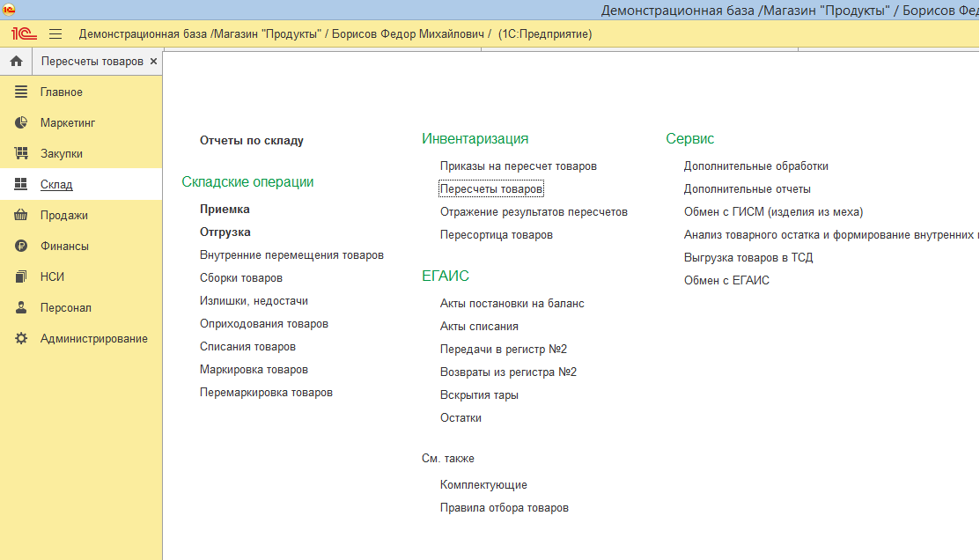The width and height of the screenshot is (980, 560).
Task: Open the Закупки section
Action: coord(62,153)
